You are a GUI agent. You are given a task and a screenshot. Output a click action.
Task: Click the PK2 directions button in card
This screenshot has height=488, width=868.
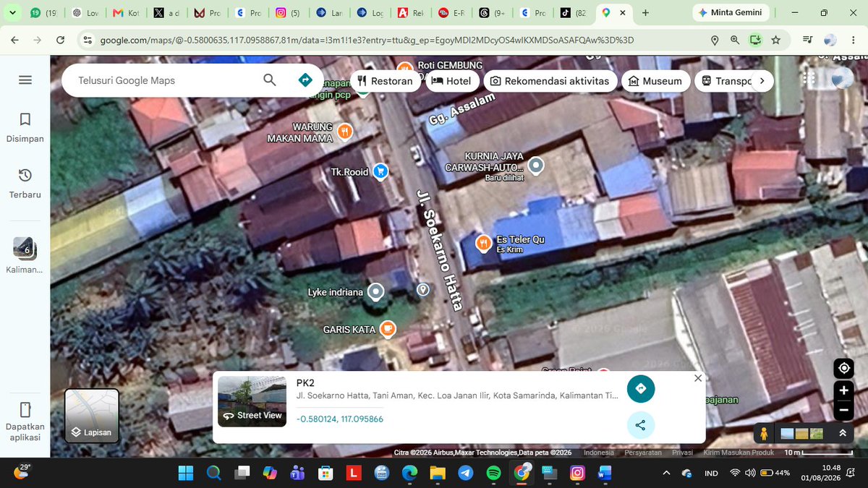click(640, 389)
